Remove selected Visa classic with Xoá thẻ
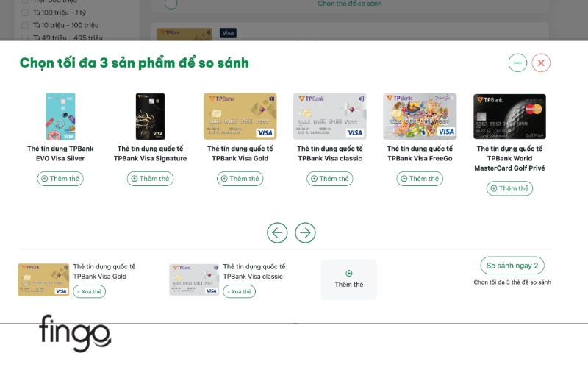This screenshot has height=392, width=588. click(240, 291)
